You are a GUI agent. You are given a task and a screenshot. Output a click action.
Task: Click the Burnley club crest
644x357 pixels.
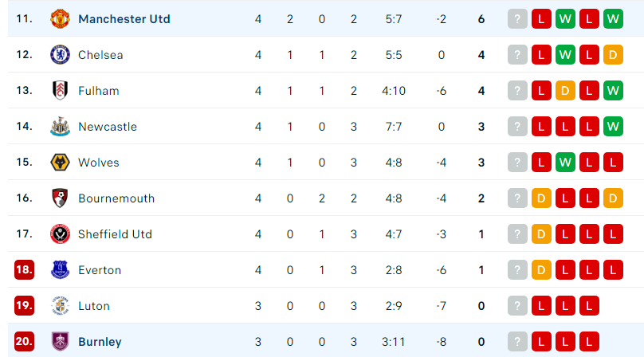pyautogui.click(x=60, y=341)
